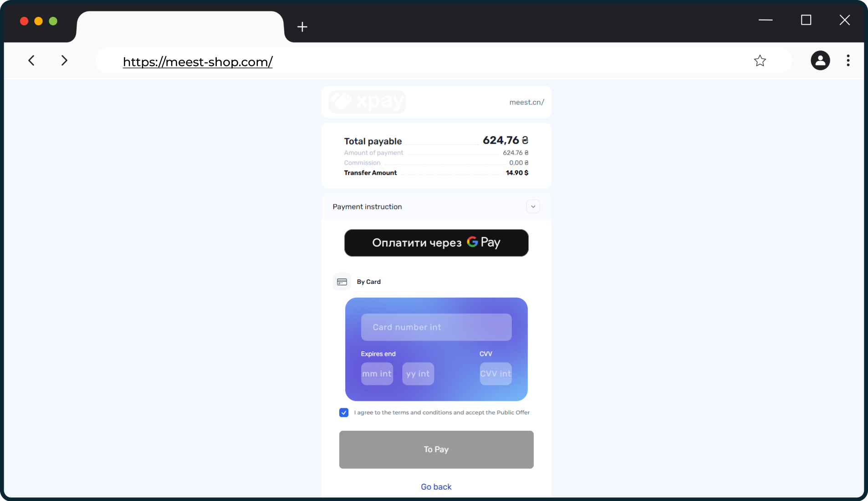Open the user profile icon
Image resolution: width=868 pixels, height=501 pixels.
click(820, 61)
